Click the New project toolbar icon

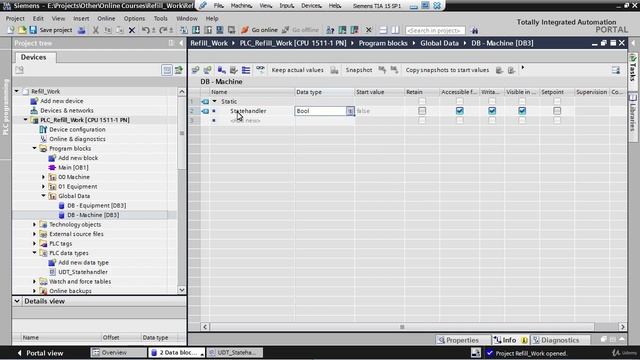coord(11,30)
